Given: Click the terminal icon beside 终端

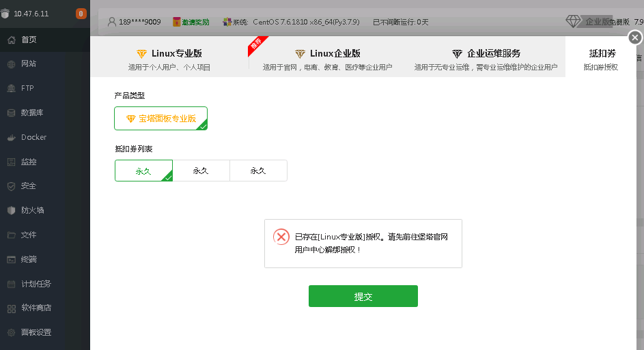Looking at the screenshot, I should click(11, 260).
